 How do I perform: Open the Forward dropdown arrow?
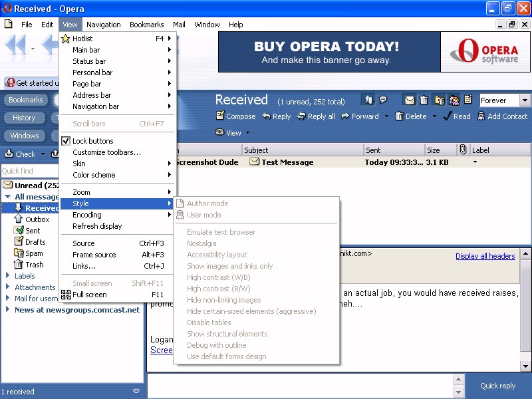[386, 116]
